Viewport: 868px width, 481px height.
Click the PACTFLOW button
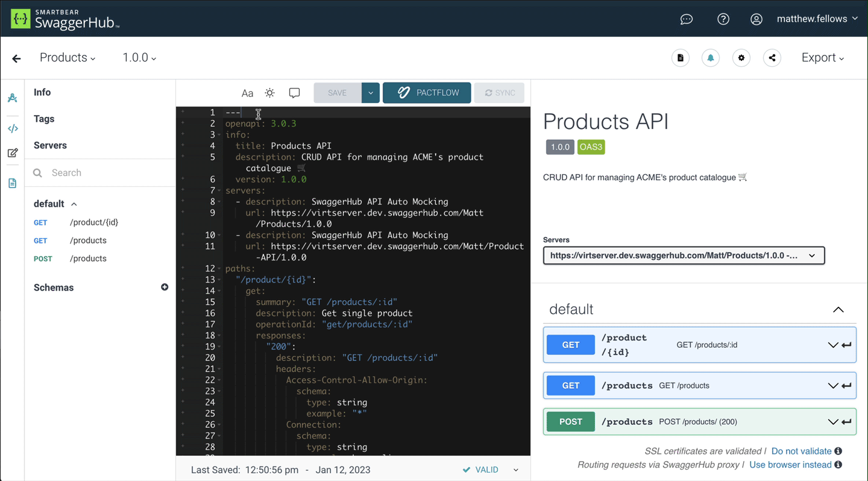pos(427,92)
